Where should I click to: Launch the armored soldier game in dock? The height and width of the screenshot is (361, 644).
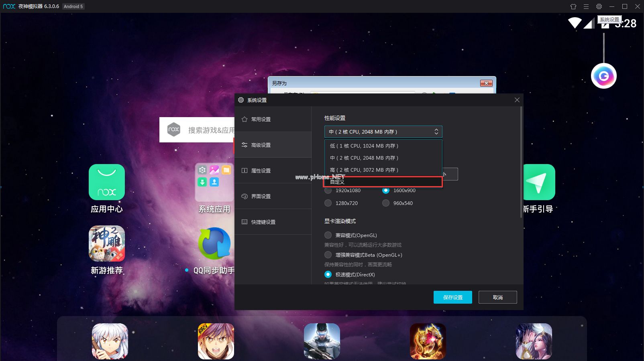click(322, 341)
